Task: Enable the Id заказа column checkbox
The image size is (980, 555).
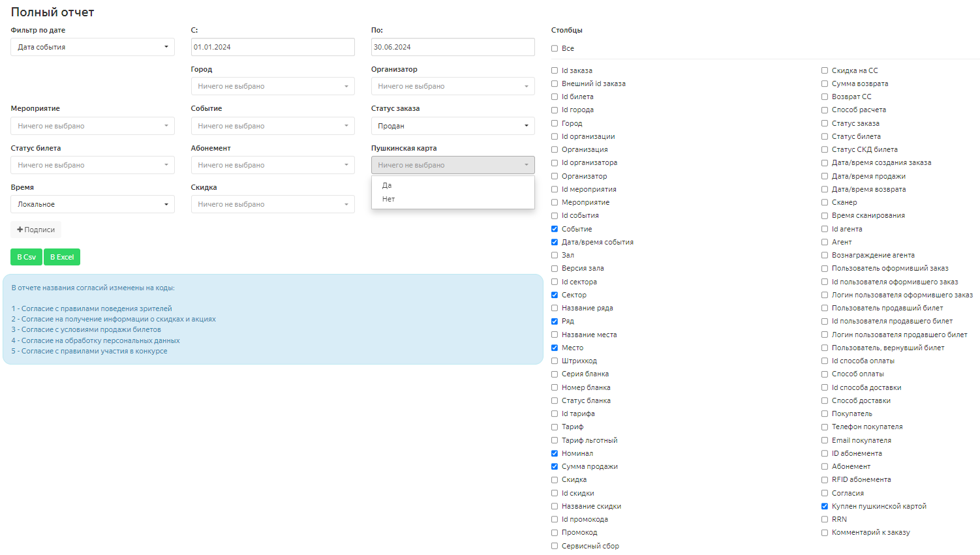Action: [x=555, y=70]
